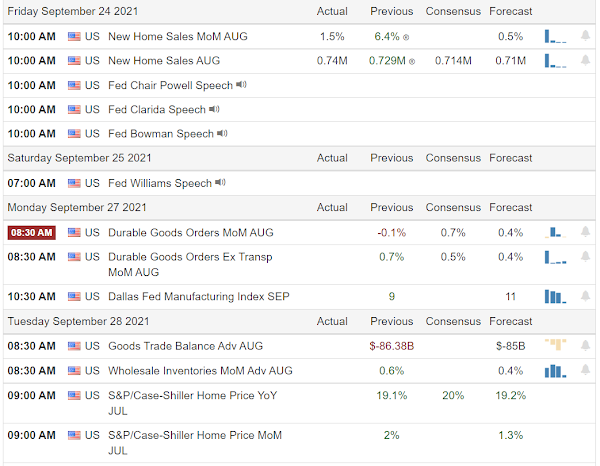The image size is (600, 466).
Task: Open the mini chart for Wholesale Inventories MoM
Action: click(555, 370)
